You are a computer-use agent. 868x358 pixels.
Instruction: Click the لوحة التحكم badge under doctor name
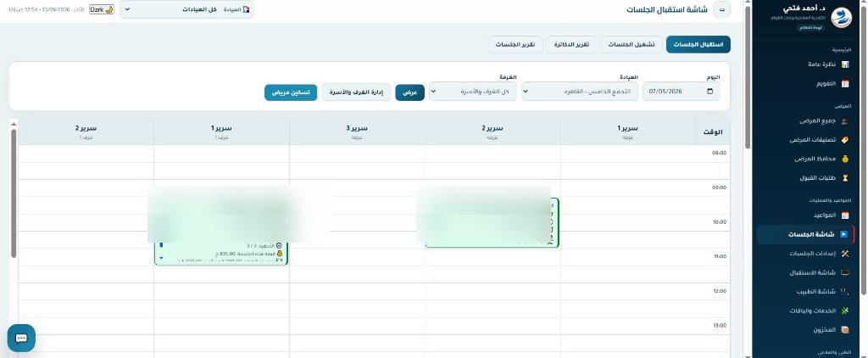tap(810, 27)
